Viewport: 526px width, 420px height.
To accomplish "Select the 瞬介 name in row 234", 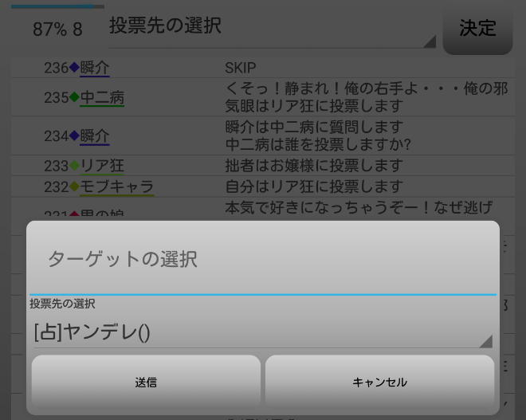I will tap(95, 136).
